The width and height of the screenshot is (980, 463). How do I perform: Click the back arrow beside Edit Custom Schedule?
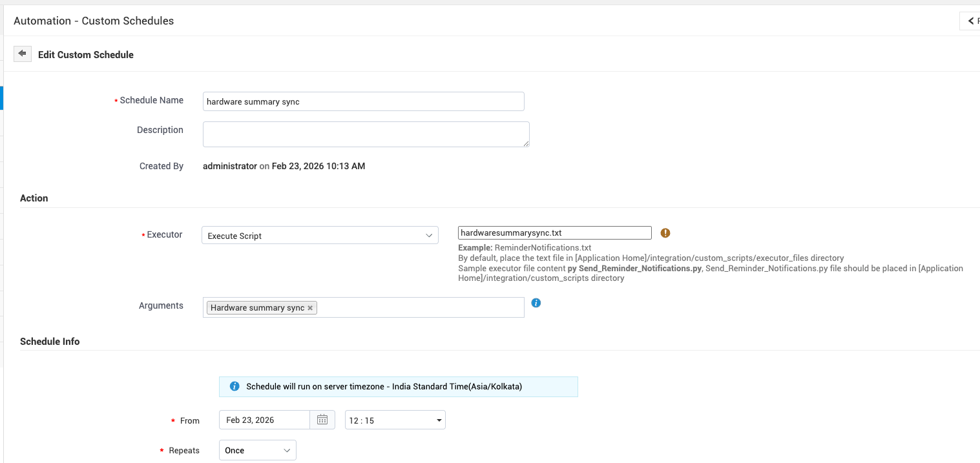(x=23, y=54)
